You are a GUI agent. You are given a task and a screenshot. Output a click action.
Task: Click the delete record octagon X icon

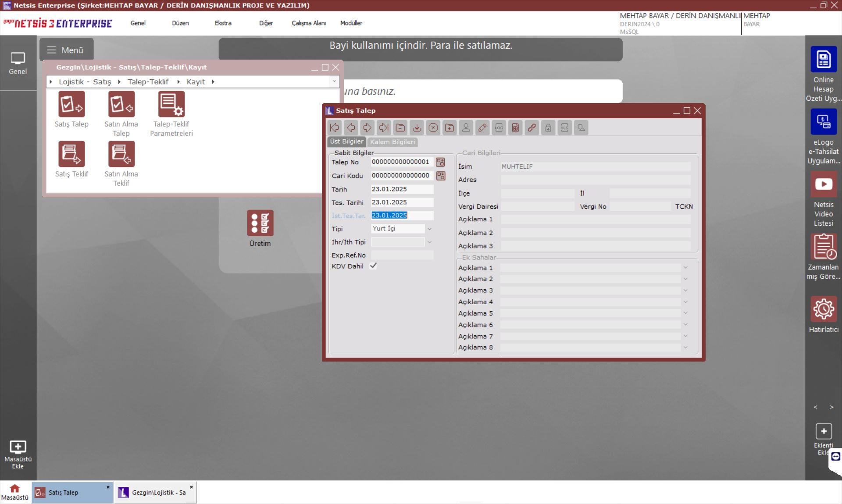coord(433,128)
